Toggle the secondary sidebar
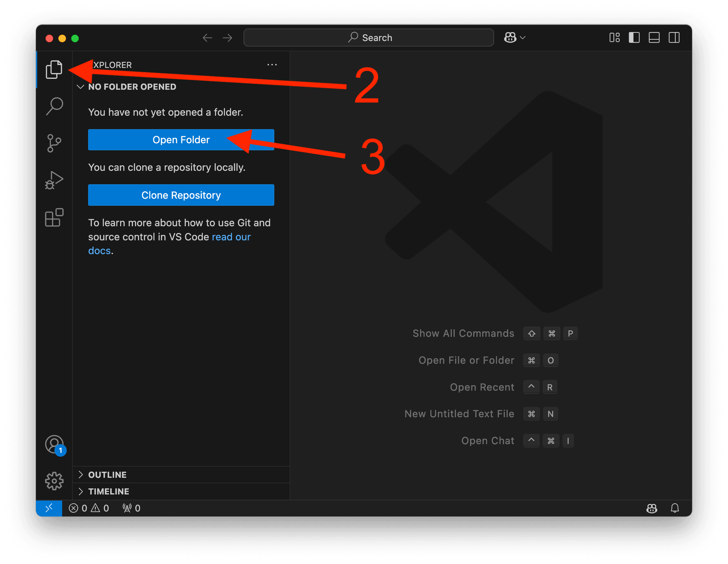This screenshot has height=564, width=728. coord(674,38)
